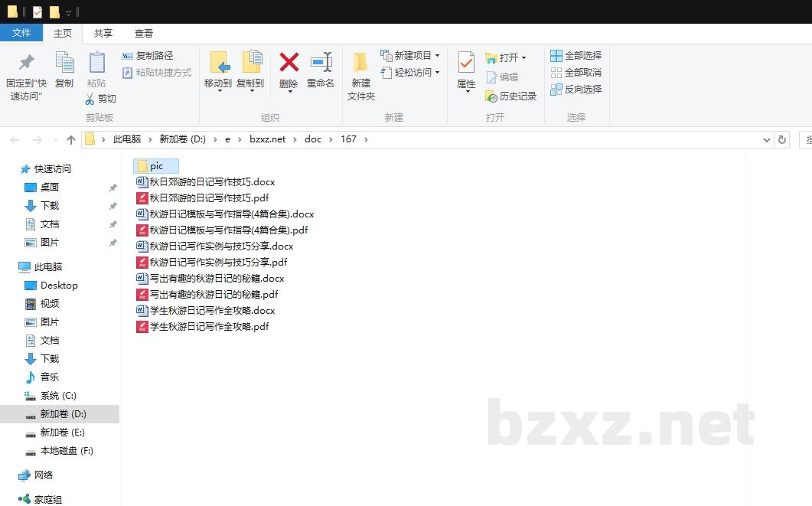Image resolution: width=812 pixels, height=506 pixels.
Task: Click the Cut scissors icon
Action: [x=90, y=99]
